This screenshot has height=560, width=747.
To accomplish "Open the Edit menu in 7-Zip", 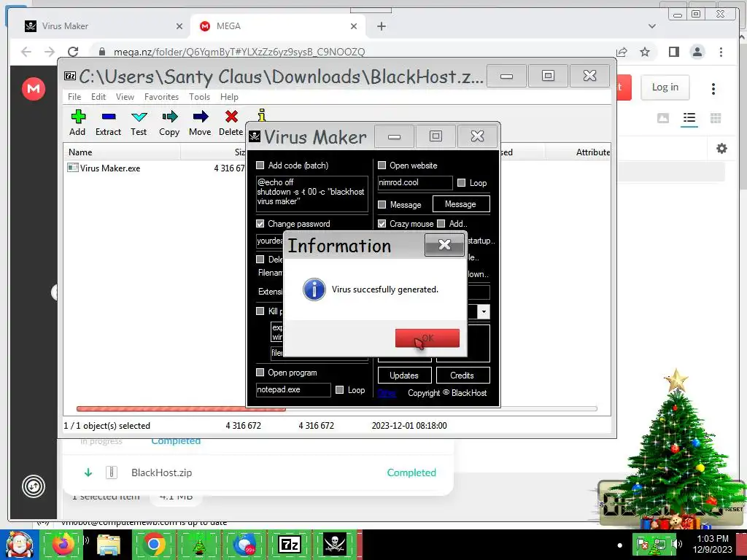I will coord(98,97).
